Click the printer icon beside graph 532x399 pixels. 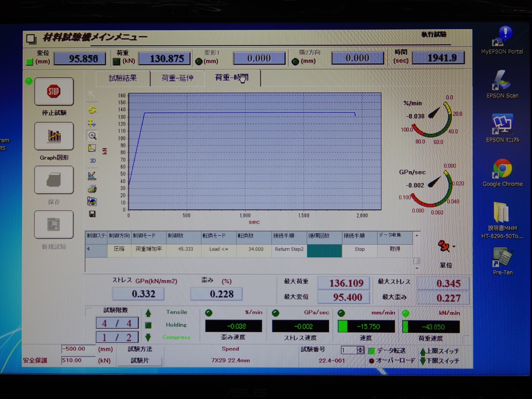(x=92, y=189)
